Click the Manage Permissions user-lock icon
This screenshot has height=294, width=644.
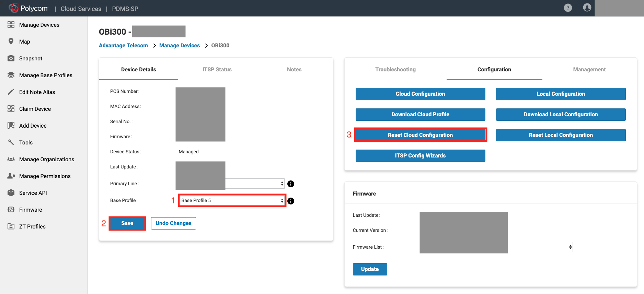point(11,176)
